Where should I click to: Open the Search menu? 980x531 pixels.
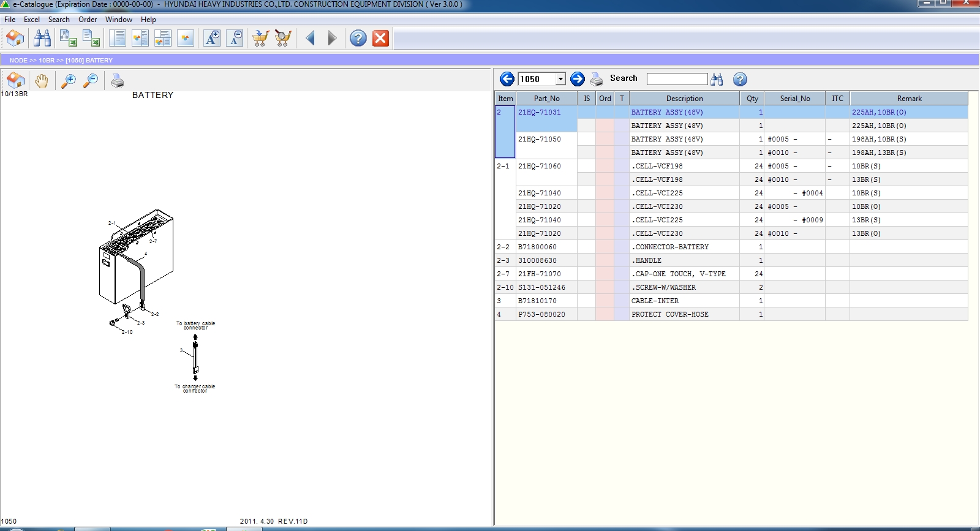coord(59,20)
